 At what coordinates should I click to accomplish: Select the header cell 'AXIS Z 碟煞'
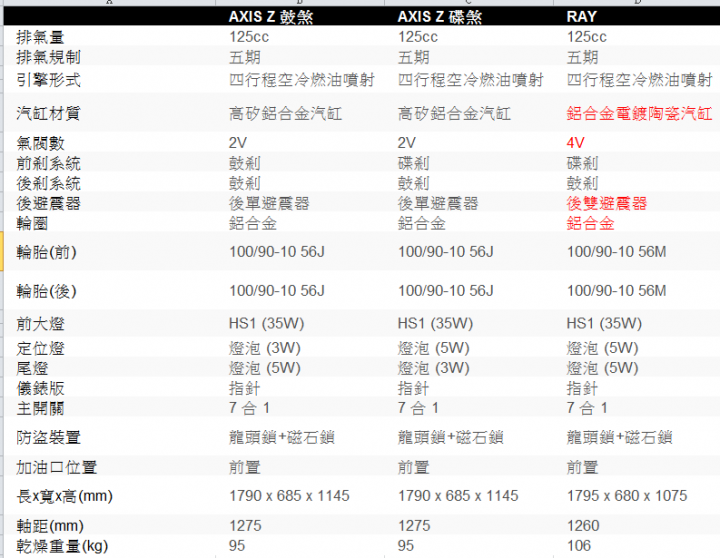(x=439, y=17)
